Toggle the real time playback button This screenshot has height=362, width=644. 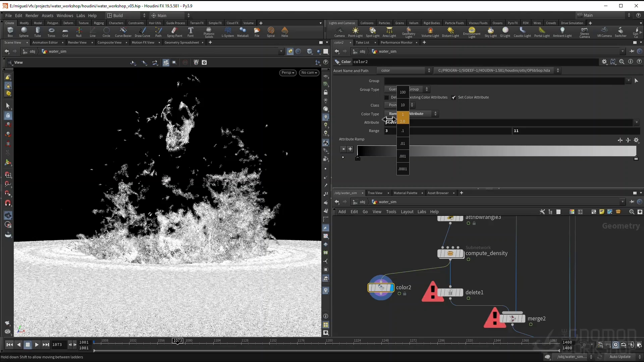[615, 345]
